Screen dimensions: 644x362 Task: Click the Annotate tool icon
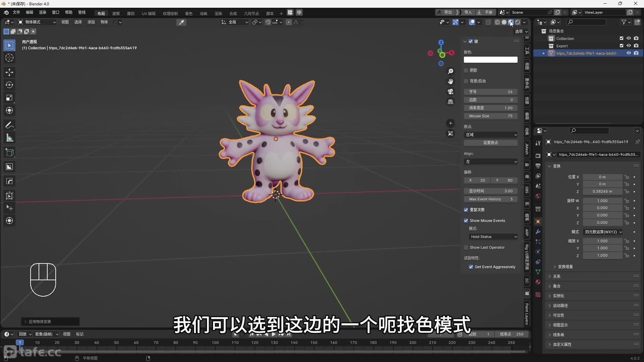pyautogui.click(x=10, y=125)
